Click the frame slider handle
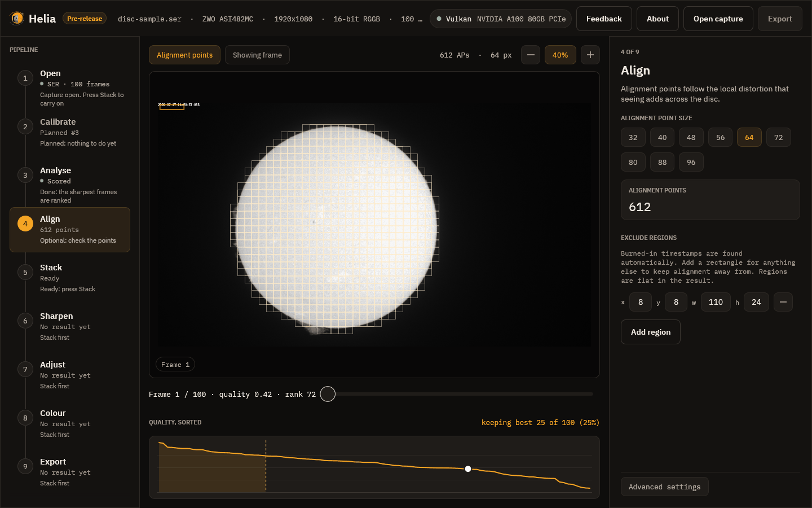The image size is (812, 508). click(x=328, y=394)
